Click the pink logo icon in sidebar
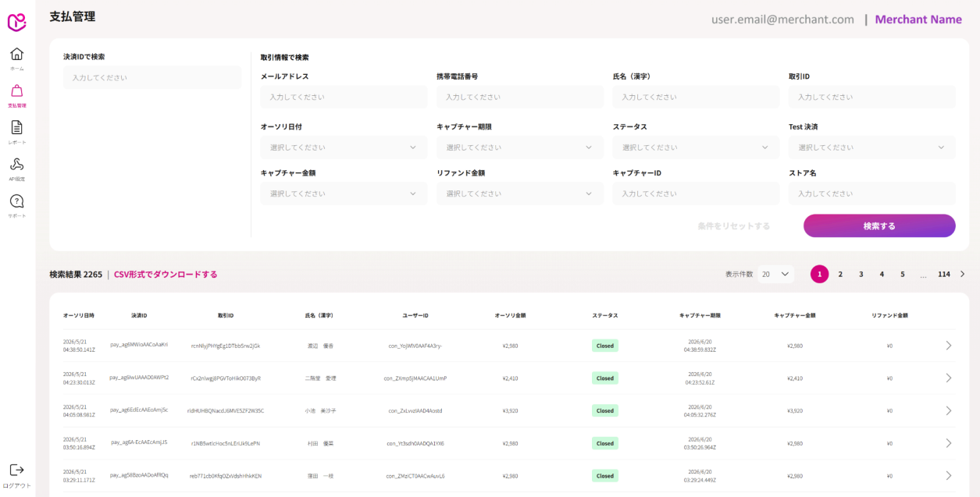Viewport: 980px width, 497px height. coord(17,23)
